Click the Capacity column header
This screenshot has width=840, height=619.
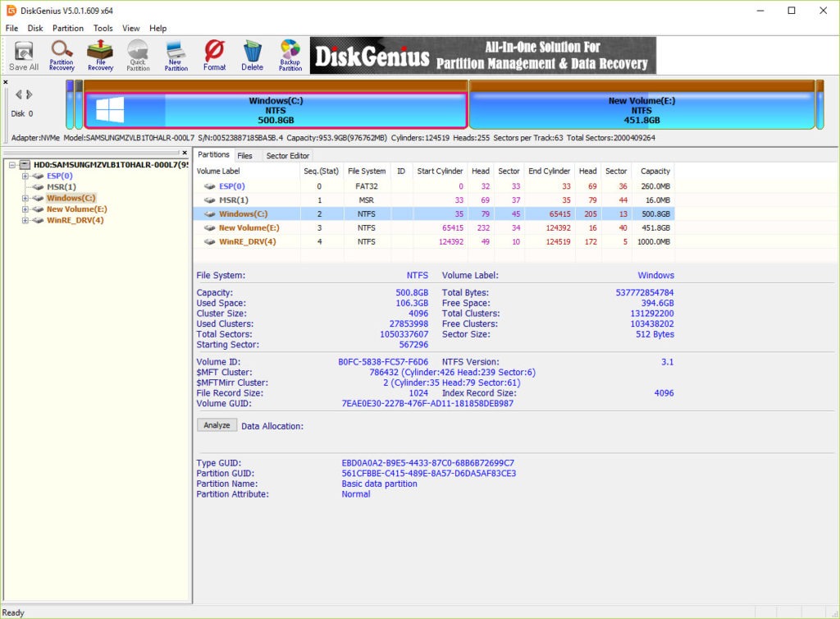pyautogui.click(x=655, y=172)
